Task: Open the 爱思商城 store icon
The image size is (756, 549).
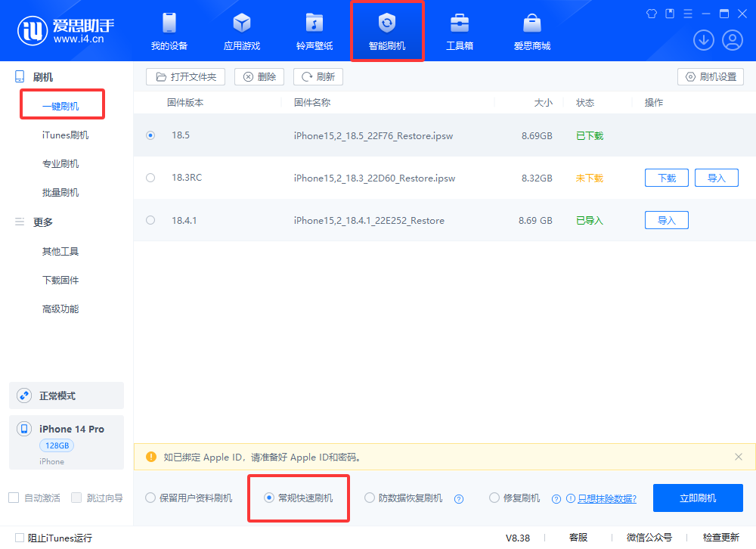Action: tap(531, 32)
